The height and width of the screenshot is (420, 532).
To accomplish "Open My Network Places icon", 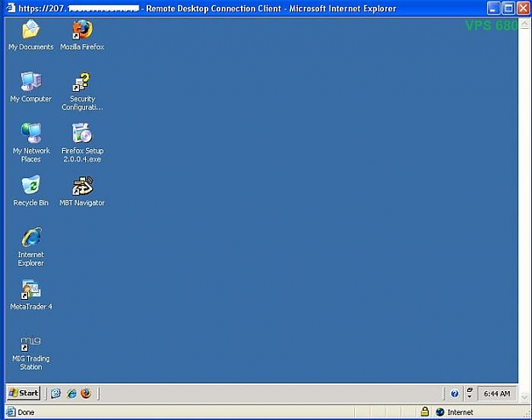I will pyautogui.click(x=31, y=143).
